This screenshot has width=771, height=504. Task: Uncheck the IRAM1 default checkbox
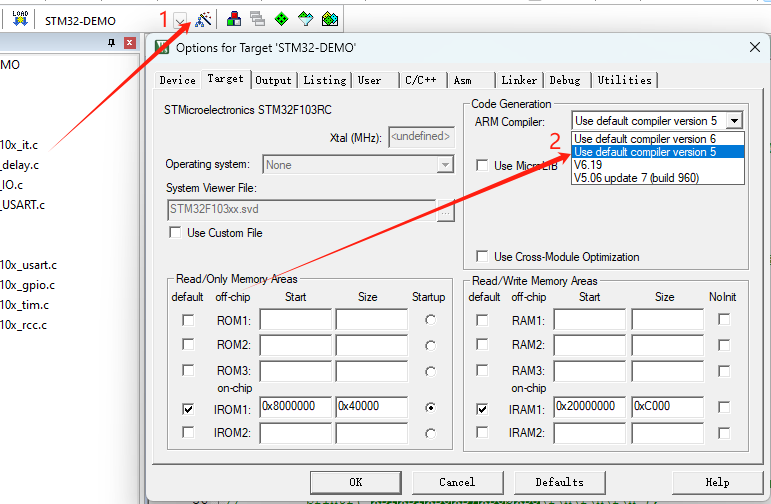click(x=482, y=409)
